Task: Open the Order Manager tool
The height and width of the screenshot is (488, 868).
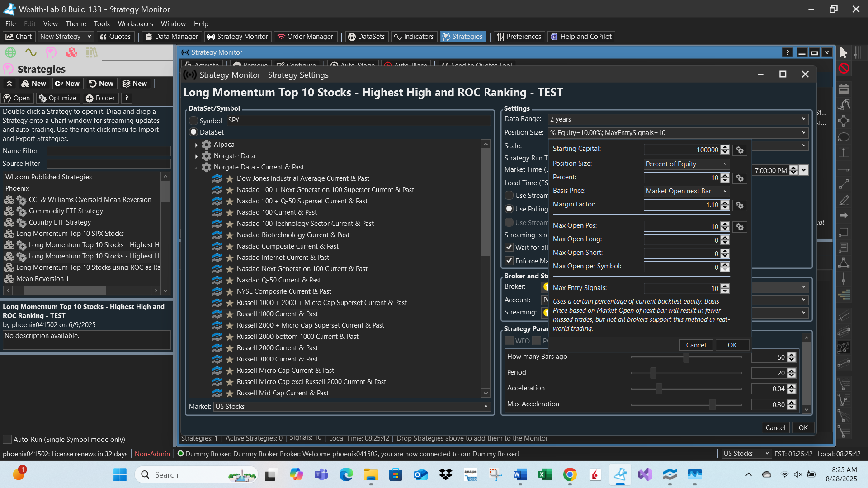Action: coord(306,37)
